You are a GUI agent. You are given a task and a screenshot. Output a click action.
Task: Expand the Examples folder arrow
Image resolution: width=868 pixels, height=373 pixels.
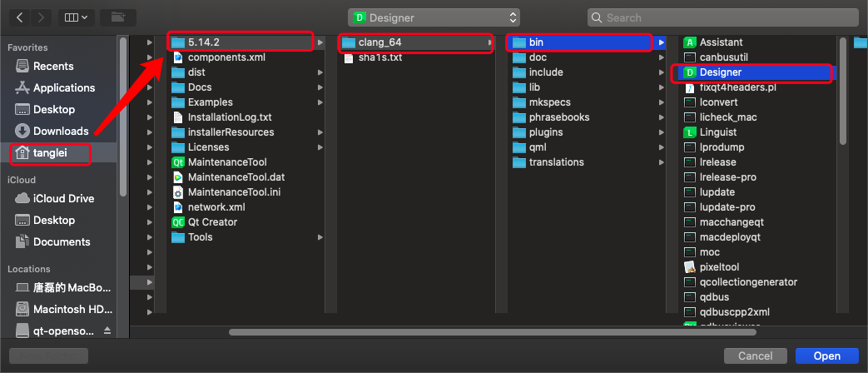(x=320, y=102)
